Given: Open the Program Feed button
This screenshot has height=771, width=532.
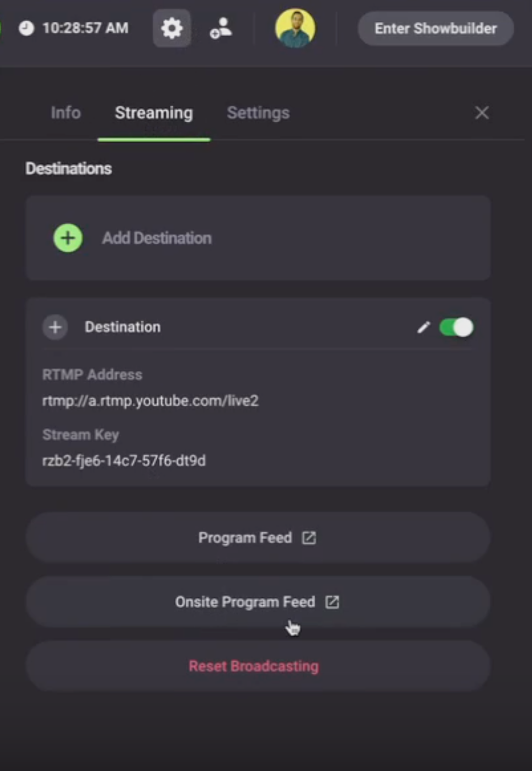Looking at the screenshot, I should tap(258, 538).
